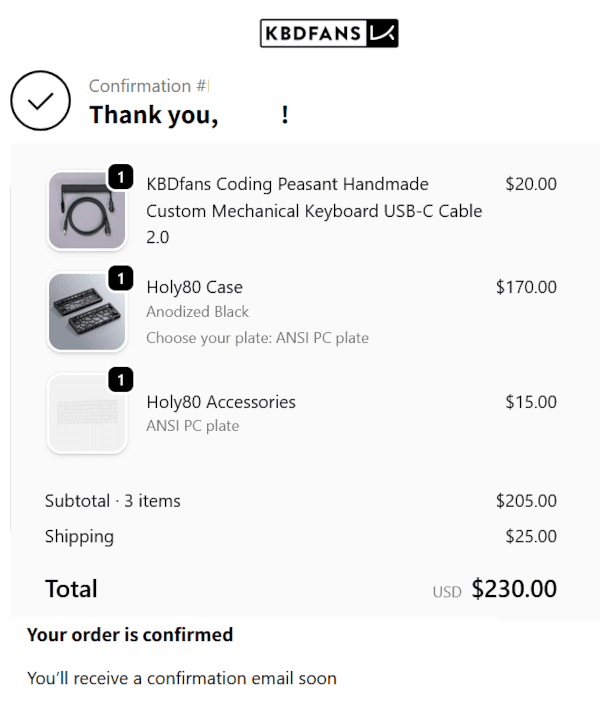Click the Holy80 Case product name

tap(194, 287)
